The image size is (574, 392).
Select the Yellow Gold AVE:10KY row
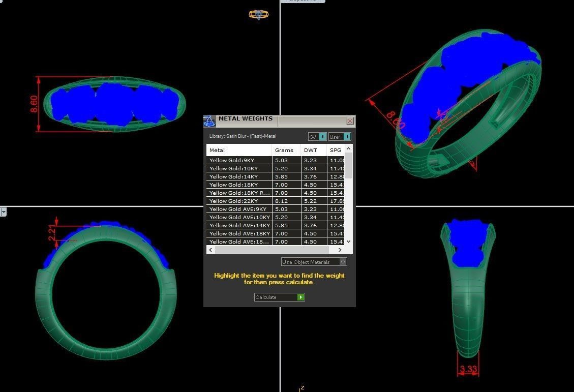pos(275,217)
